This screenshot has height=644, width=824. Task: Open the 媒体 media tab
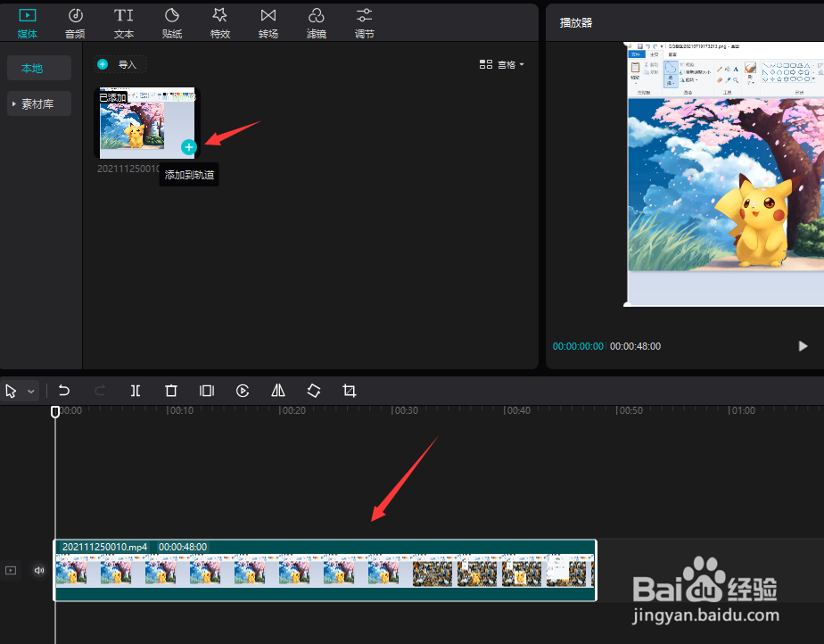pyautogui.click(x=28, y=24)
